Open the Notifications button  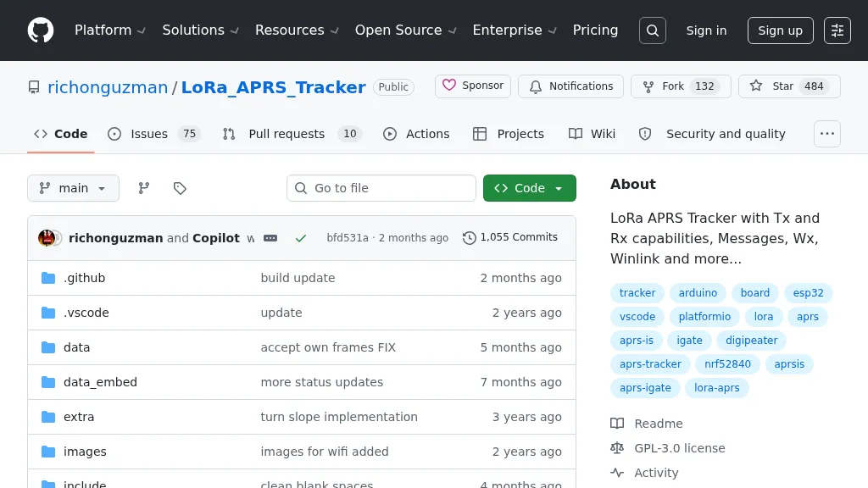click(570, 86)
